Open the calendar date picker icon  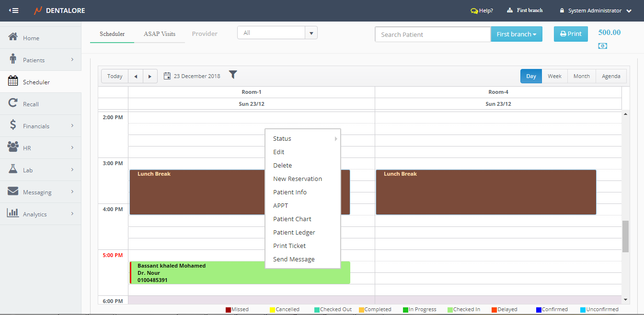coord(167,76)
